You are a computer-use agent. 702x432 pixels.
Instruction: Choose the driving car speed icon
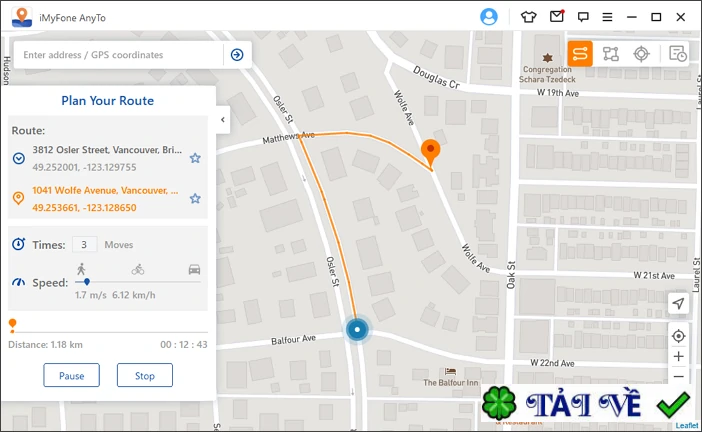pos(194,269)
